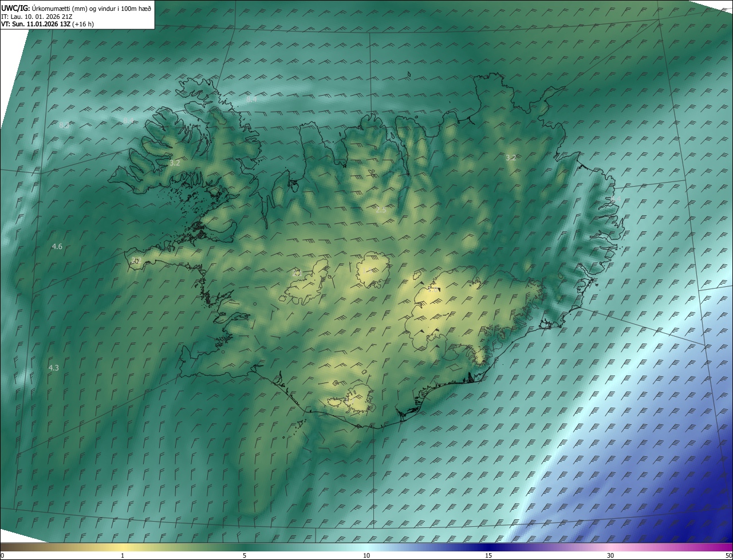Click the valid time 'VT: Sun. 11.01.2026 13Z'
Image resolution: width=733 pixels, height=560 pixels.
pos(36,24)
